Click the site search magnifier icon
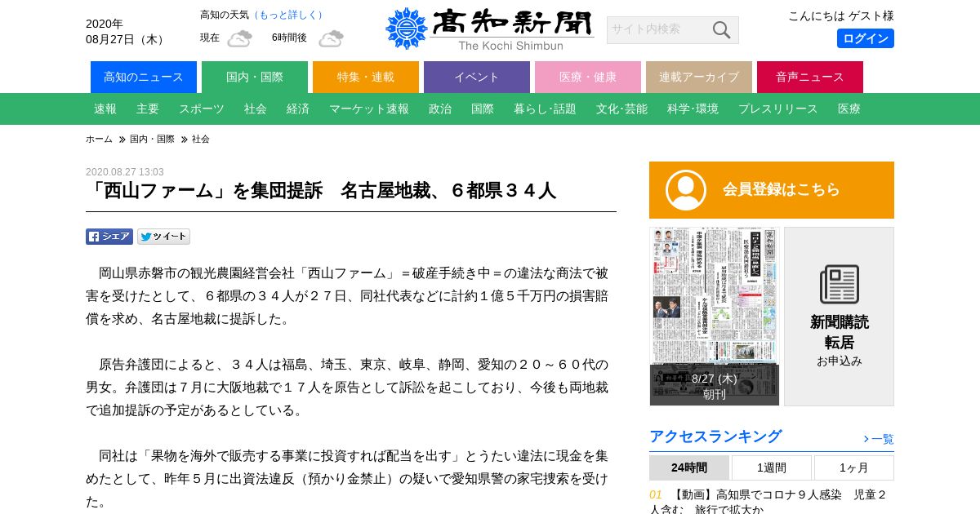The width and height of the screenshot is (980, 514). click(721, 30)
